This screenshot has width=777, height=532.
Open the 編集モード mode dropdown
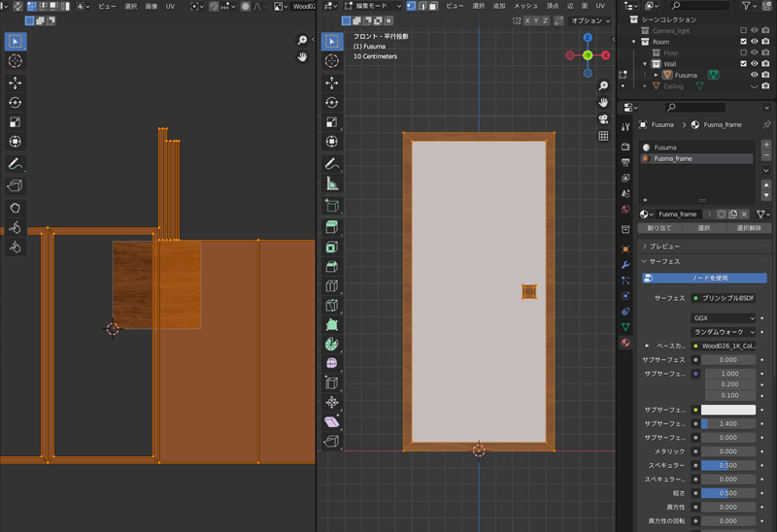[x=371, y=6]
